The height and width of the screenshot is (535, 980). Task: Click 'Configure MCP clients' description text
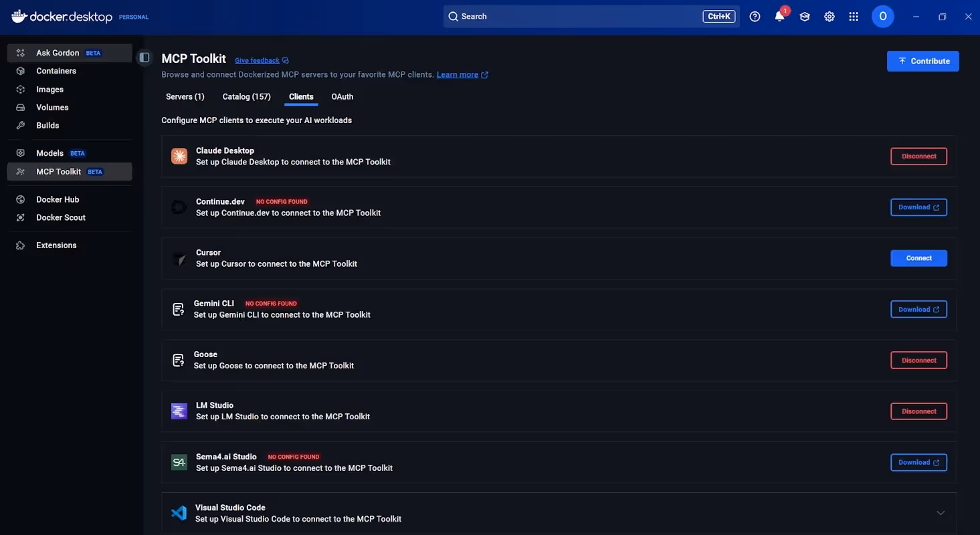(256, 120)
